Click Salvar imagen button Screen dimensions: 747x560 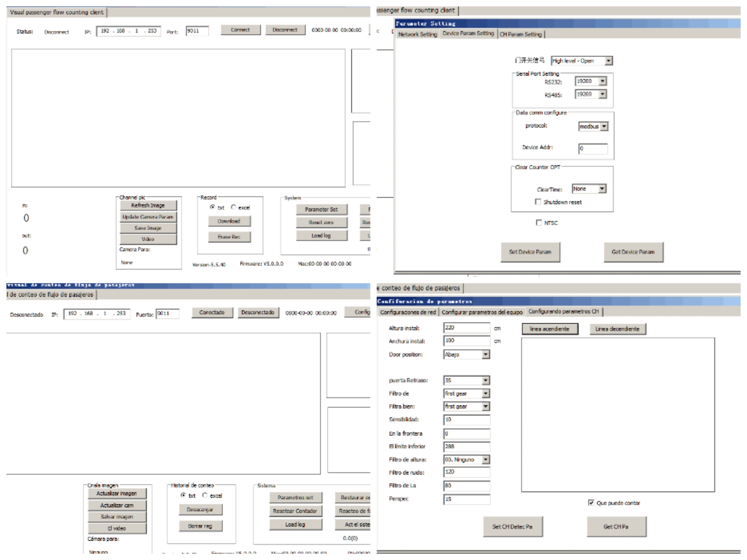(117, 517)
